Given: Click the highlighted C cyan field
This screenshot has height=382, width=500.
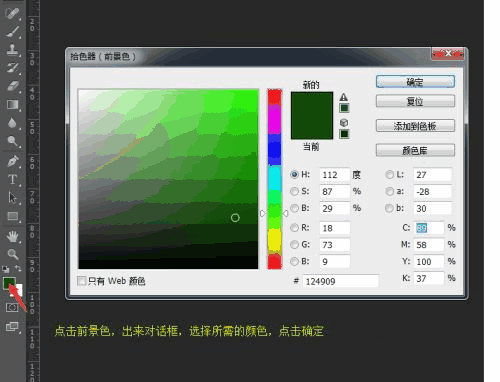Looking at the screenshot, I should [x=429, y=228].
